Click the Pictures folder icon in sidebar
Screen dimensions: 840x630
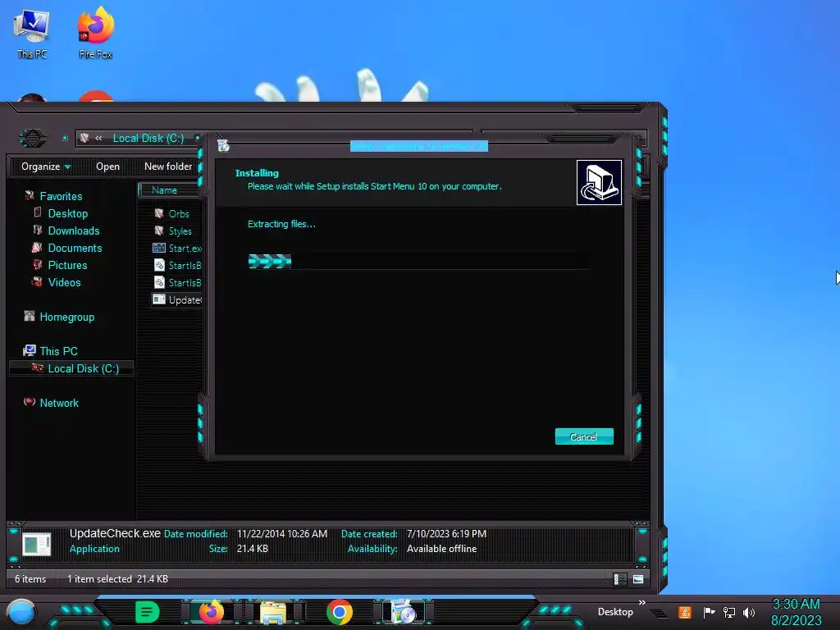click(38, 265)
